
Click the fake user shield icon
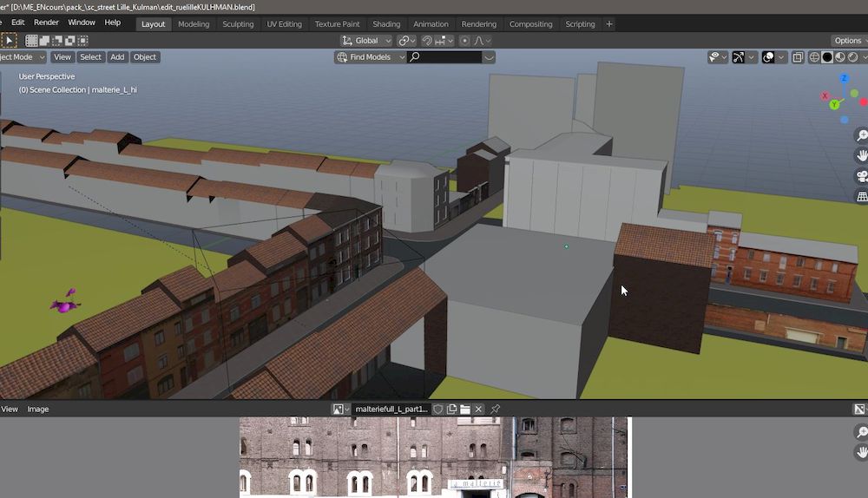click(x=438, y=409)
